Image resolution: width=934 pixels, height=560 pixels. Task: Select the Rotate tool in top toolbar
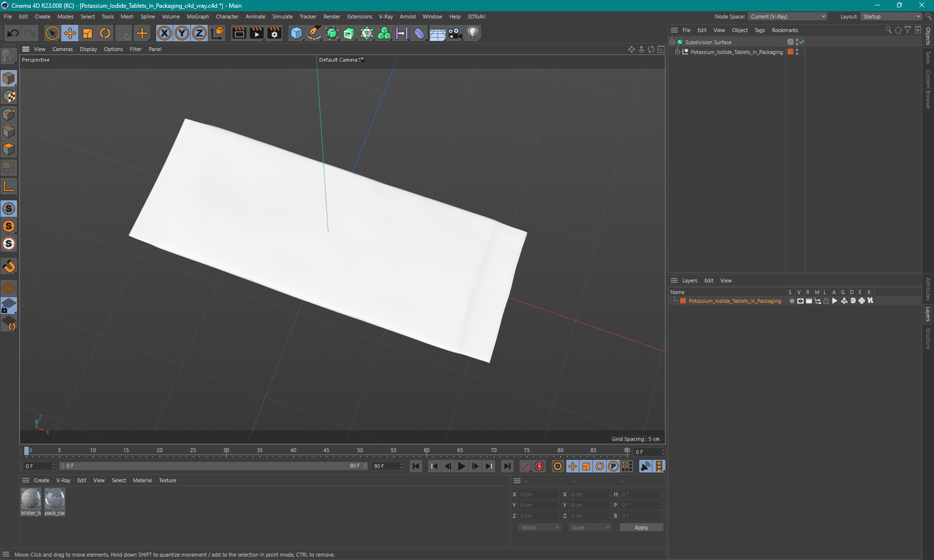105,33
